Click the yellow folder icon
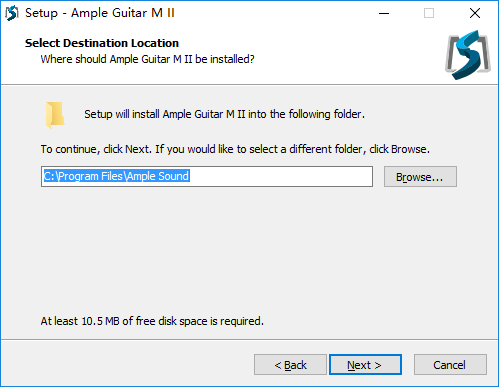499x387 pixels. coord(55,115)
